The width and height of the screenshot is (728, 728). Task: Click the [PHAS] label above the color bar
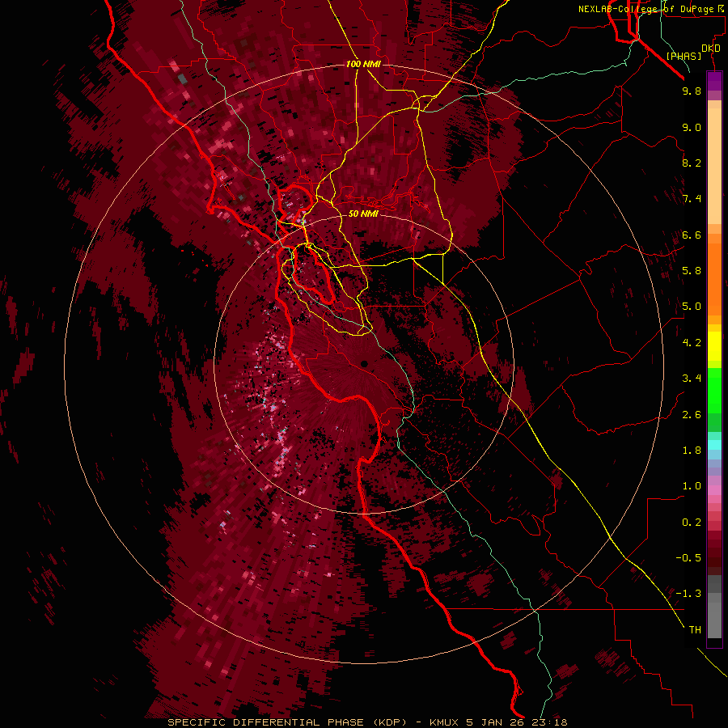(684, 56)
